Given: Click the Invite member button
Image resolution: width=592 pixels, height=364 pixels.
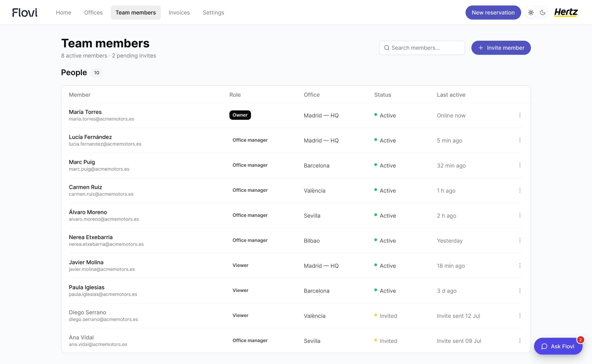Looking at the screenshot, I should point(501,48).
